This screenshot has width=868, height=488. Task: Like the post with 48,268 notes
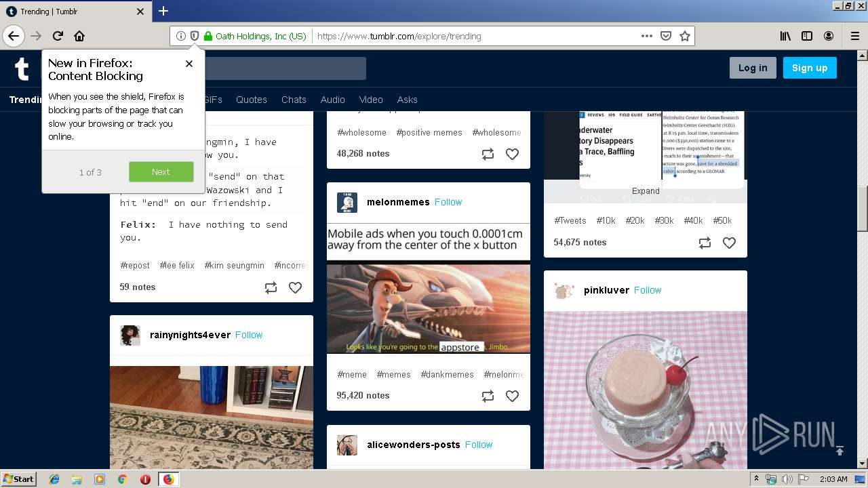(x=512, y=154)
